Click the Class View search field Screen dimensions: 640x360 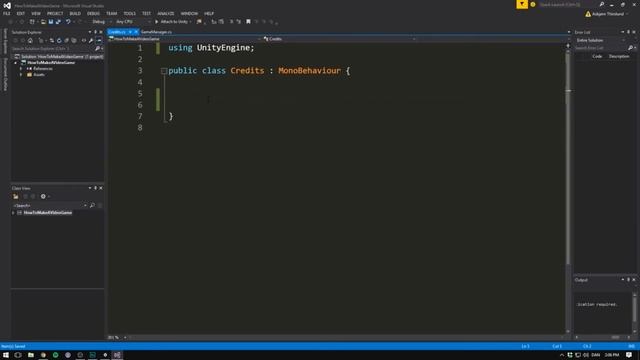(48, 205)
